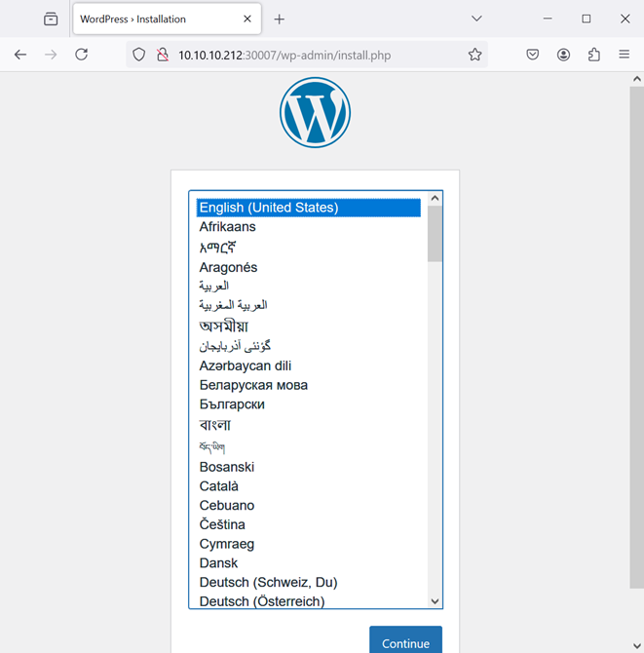Select Беларуская мова language

click(309, 385)
